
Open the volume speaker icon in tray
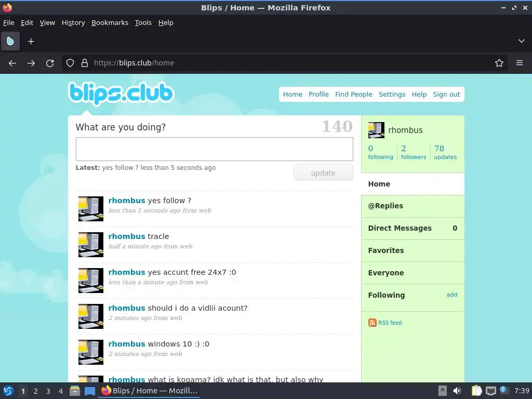point(457,391)
